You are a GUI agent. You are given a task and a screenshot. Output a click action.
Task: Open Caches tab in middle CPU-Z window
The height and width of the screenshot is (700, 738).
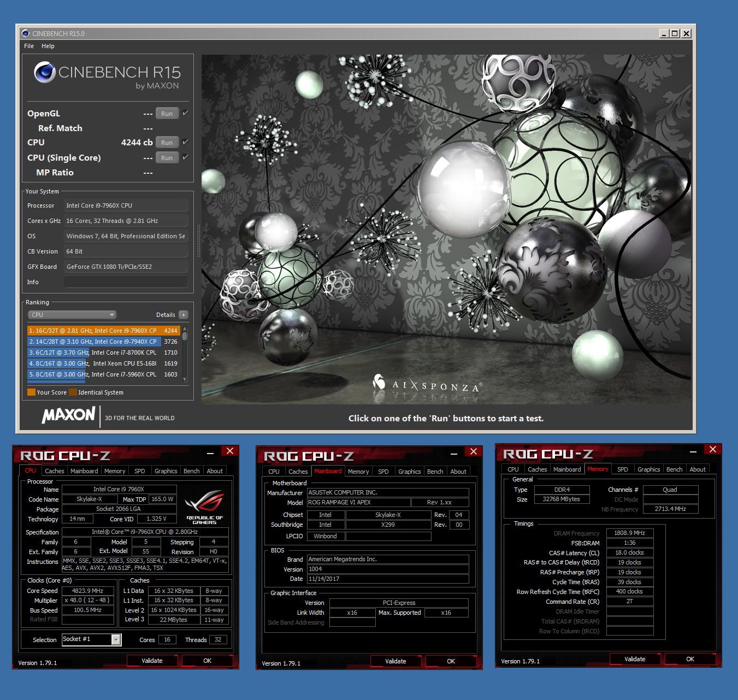(x=298, y=472)
